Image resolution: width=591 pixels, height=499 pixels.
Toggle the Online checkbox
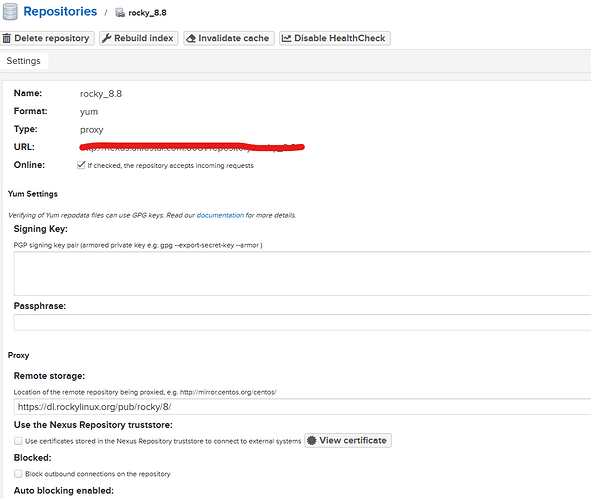[81, 165]
